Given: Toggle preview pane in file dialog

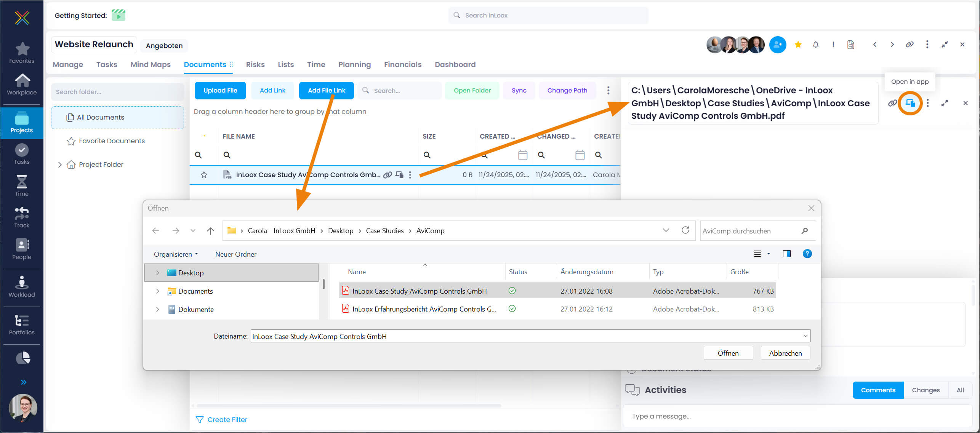Looking at the screenshot, I should tap(786, 254).
